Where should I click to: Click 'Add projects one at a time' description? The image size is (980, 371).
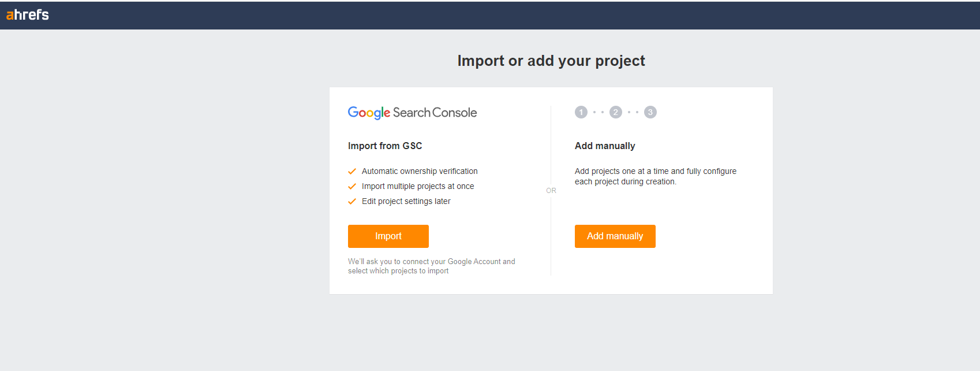click(x=656, y=176)
